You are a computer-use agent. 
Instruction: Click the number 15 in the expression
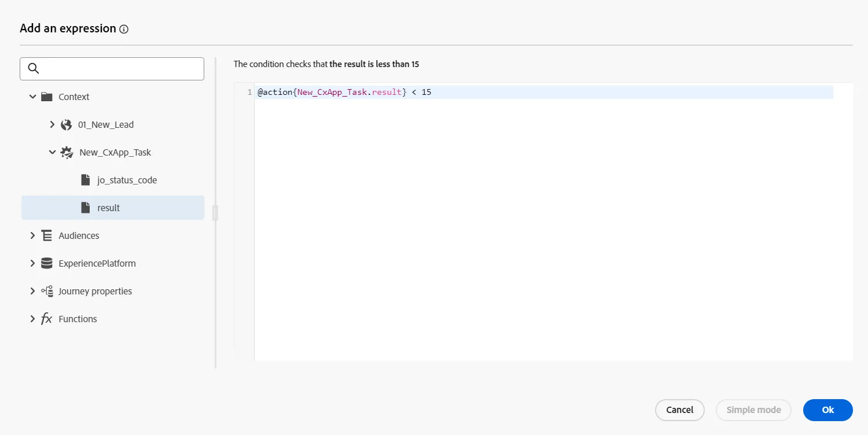[426, 93]
